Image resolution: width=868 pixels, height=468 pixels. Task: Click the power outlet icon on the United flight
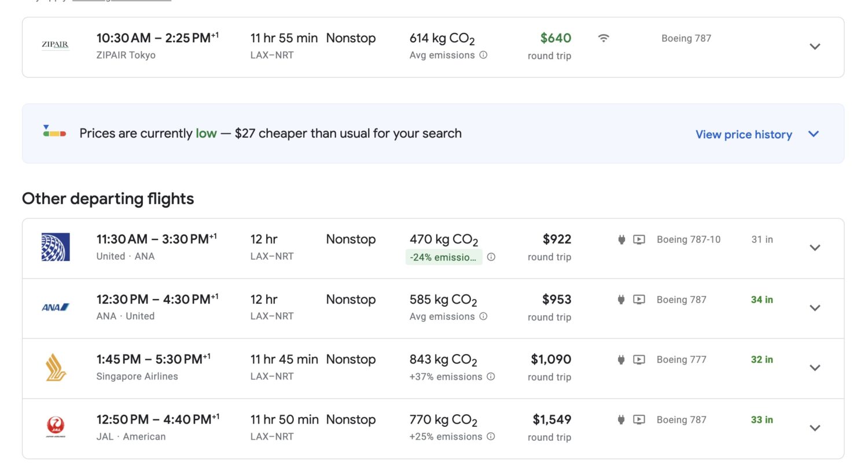pos(621,239)
